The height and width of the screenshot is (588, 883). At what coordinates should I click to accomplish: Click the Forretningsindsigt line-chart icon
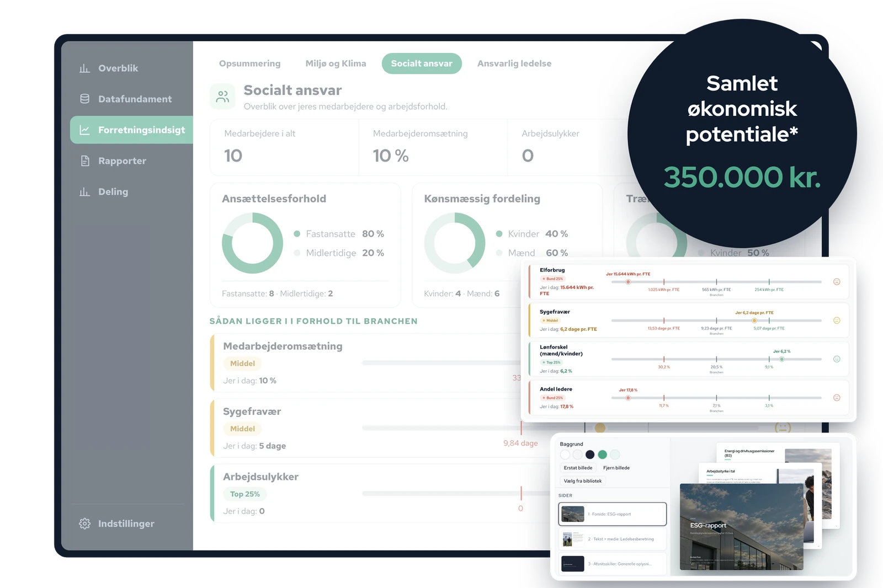(x=84, y=130)
